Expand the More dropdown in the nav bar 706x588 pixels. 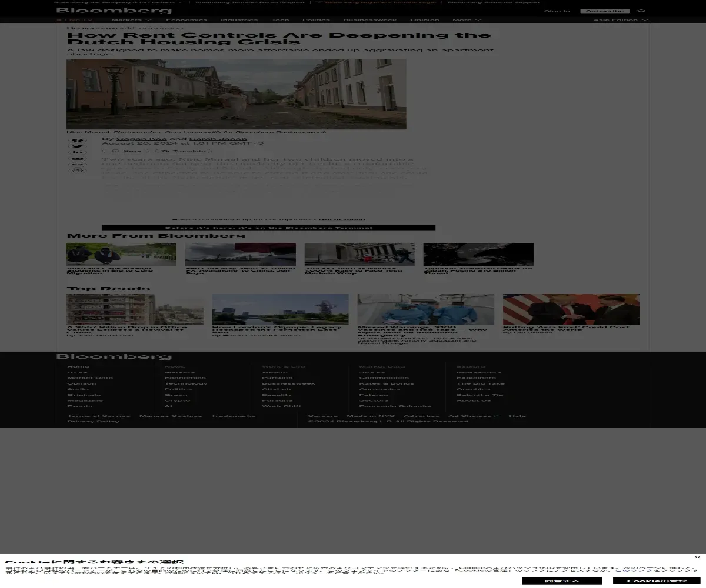click(467, 20)
